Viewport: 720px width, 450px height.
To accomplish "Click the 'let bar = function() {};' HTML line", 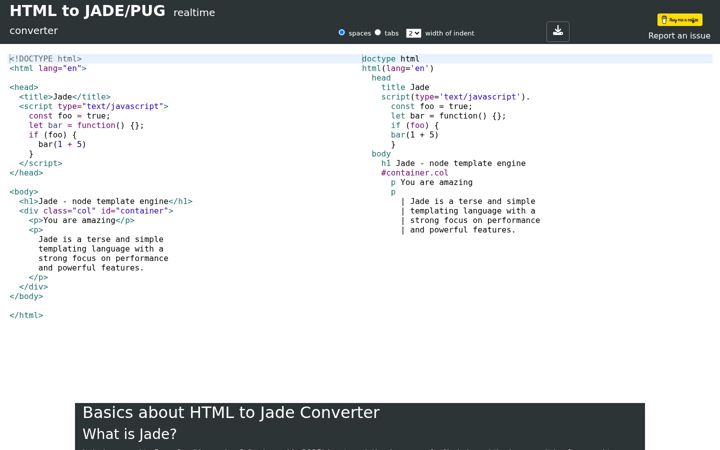I will pyautogui.click(x=86, y=125).
